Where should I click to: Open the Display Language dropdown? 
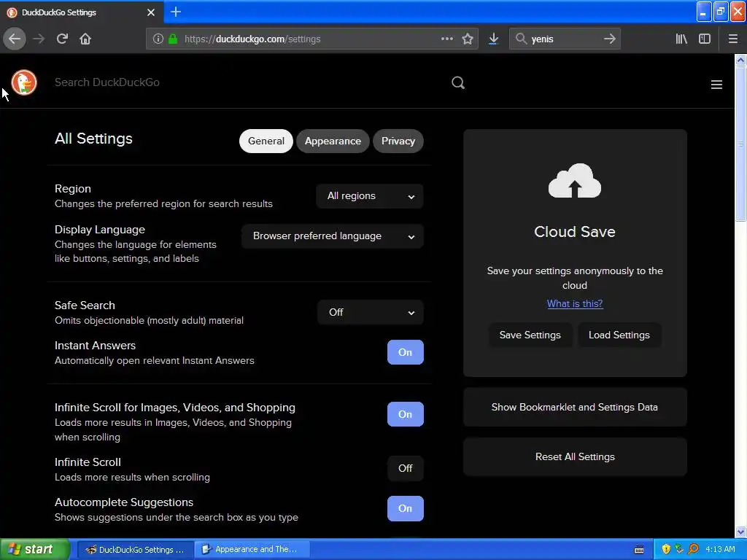tap(333, 236)
